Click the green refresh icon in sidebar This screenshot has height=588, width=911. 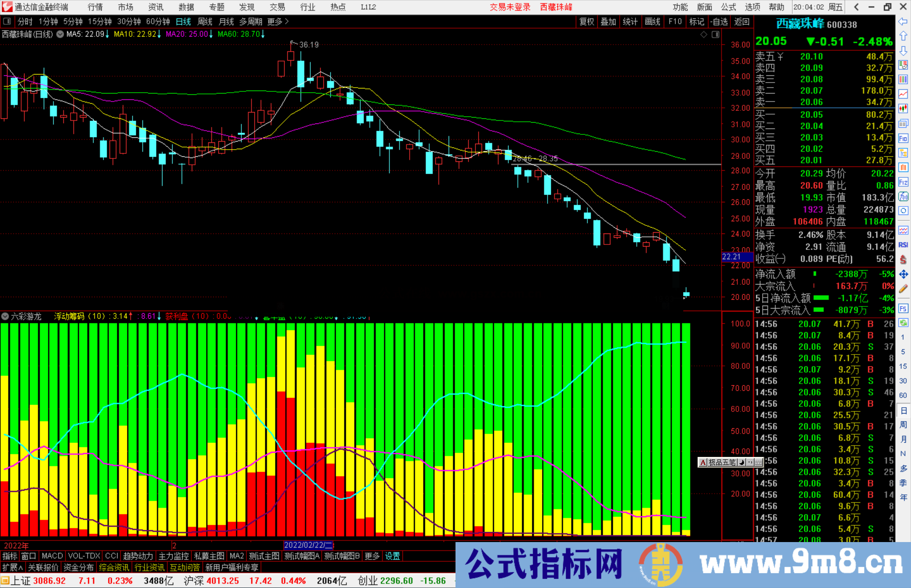[903, 323]
